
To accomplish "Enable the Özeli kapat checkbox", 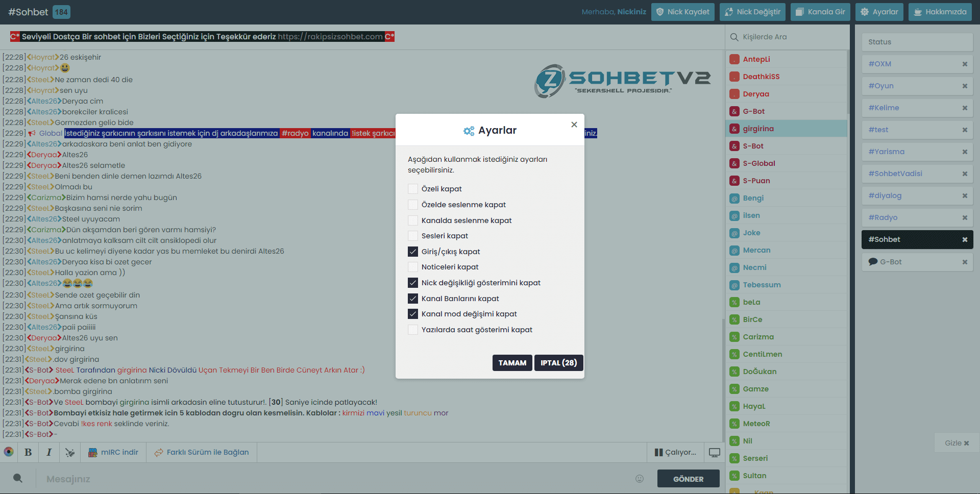I will 413,189.
